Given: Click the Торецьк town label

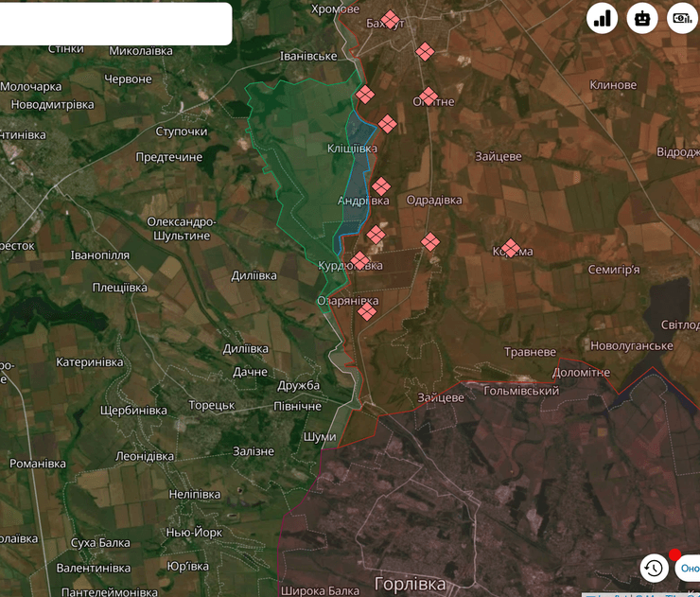Looking at the screenshot, I should click(x=211, y=405).
